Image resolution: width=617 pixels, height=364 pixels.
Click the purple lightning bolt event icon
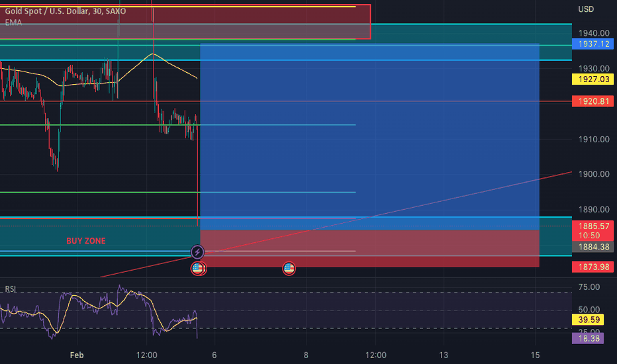click(197, 252)
